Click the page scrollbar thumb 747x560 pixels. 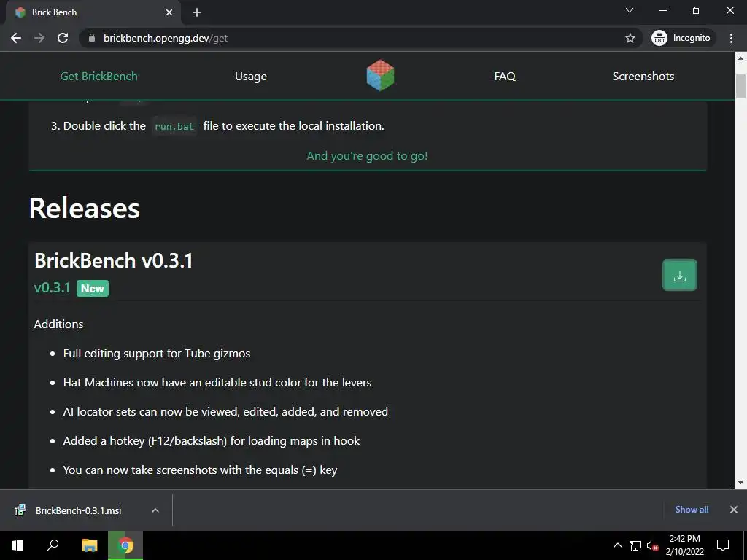coord(740,86)
